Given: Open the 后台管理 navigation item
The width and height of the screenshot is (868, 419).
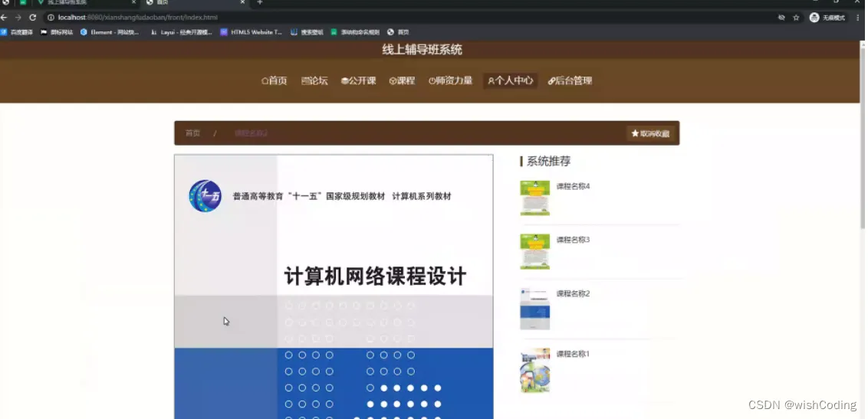Looking at the screenshot, I should (x=570, y=80).
